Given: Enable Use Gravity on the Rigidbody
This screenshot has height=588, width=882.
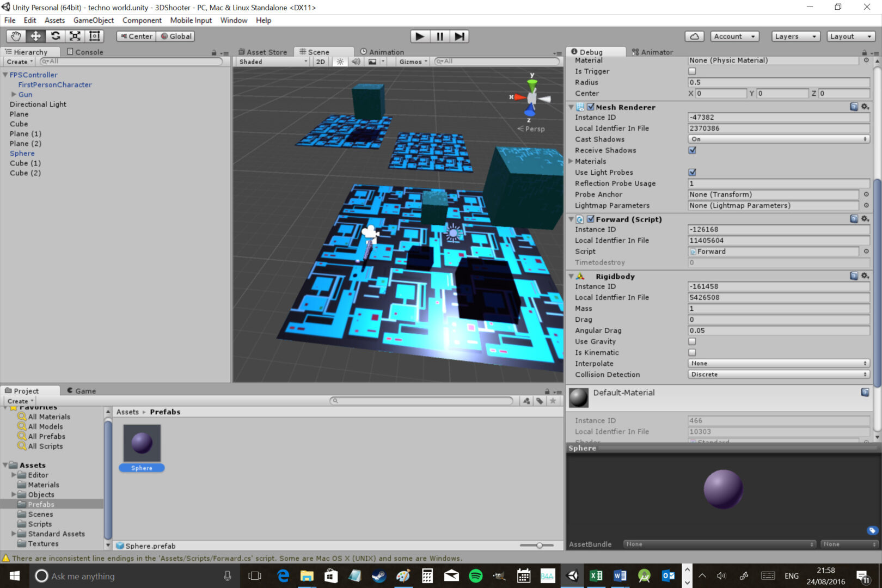Looking at the screenshot, I should coord(692,341).
